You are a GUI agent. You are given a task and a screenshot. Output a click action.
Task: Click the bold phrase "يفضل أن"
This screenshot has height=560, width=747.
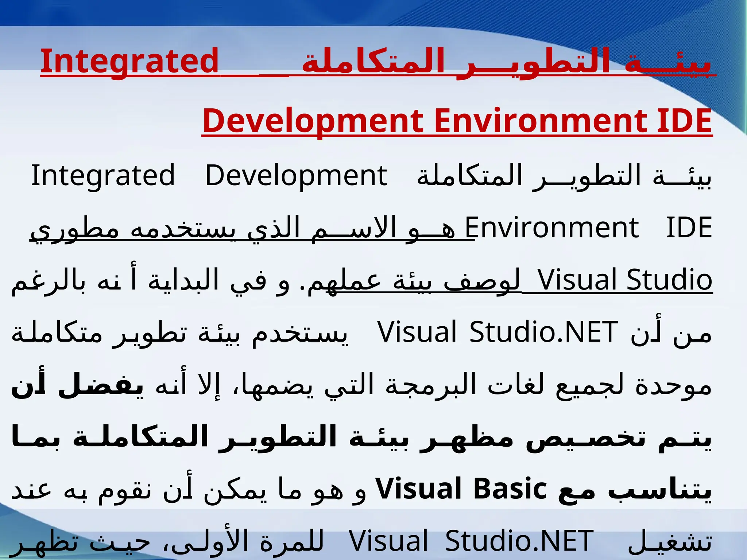click(77, 384)
